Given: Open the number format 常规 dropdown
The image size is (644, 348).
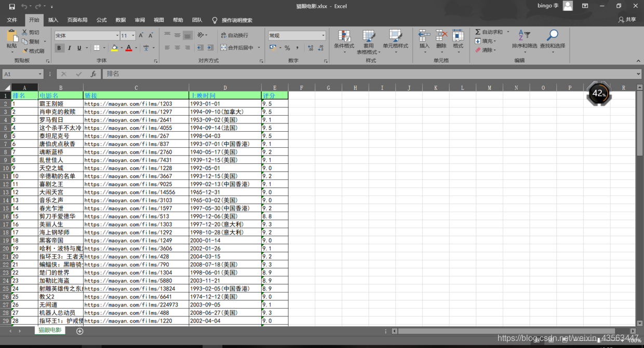Looking at the screenshot, I should pos(323,35).
